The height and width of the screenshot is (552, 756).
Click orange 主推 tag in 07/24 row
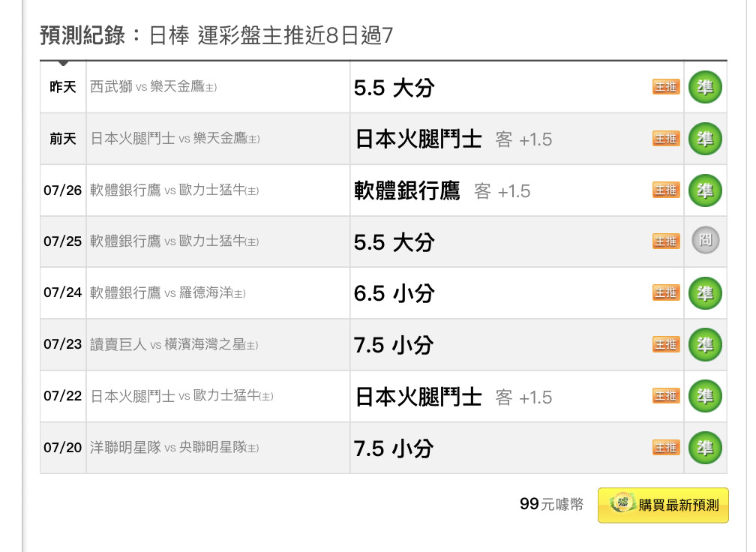pos(666,292)
